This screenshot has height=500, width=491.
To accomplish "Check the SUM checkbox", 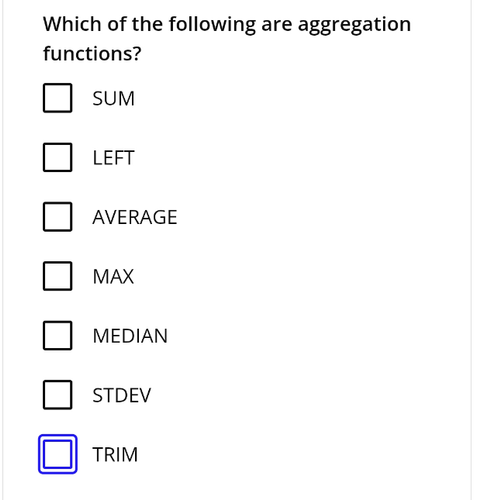I will 57,98.
